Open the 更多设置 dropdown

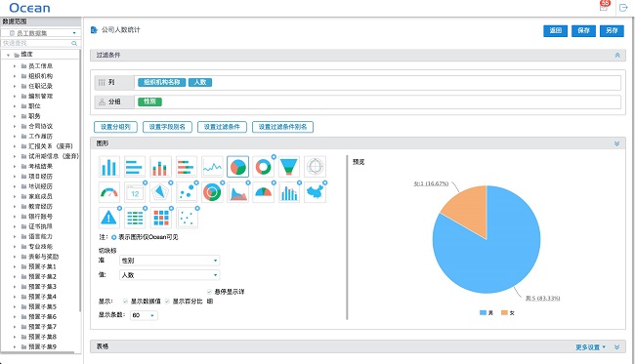tap(590, 347)
